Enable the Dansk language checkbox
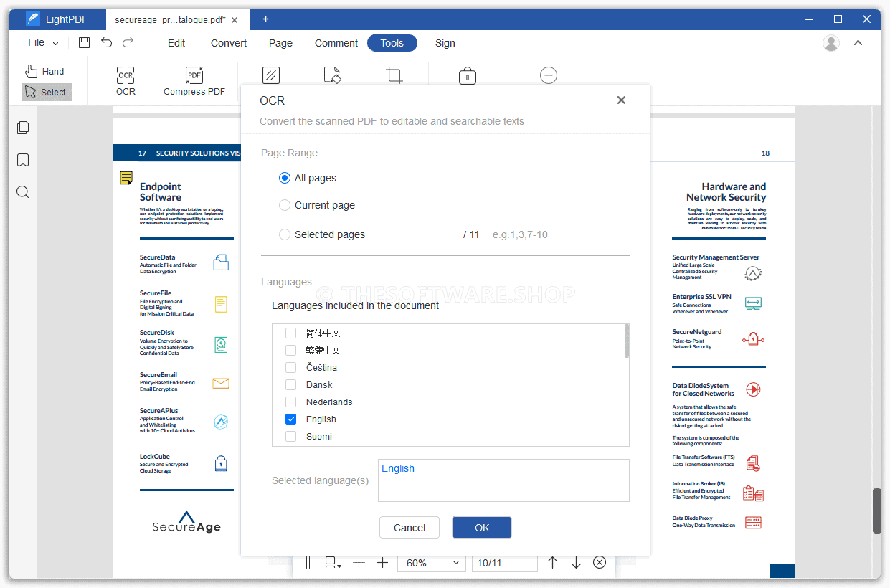 pos(291,384)
